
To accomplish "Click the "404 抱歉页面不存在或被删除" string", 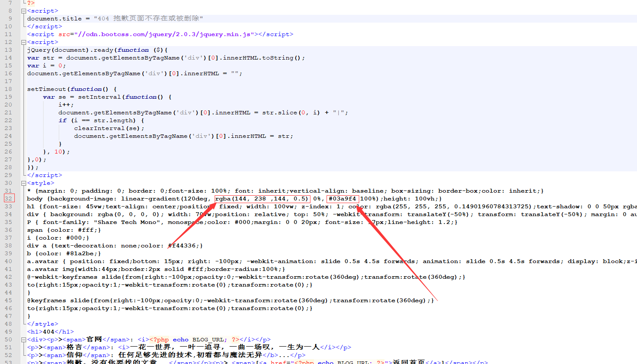I will [x=148, y=19].
